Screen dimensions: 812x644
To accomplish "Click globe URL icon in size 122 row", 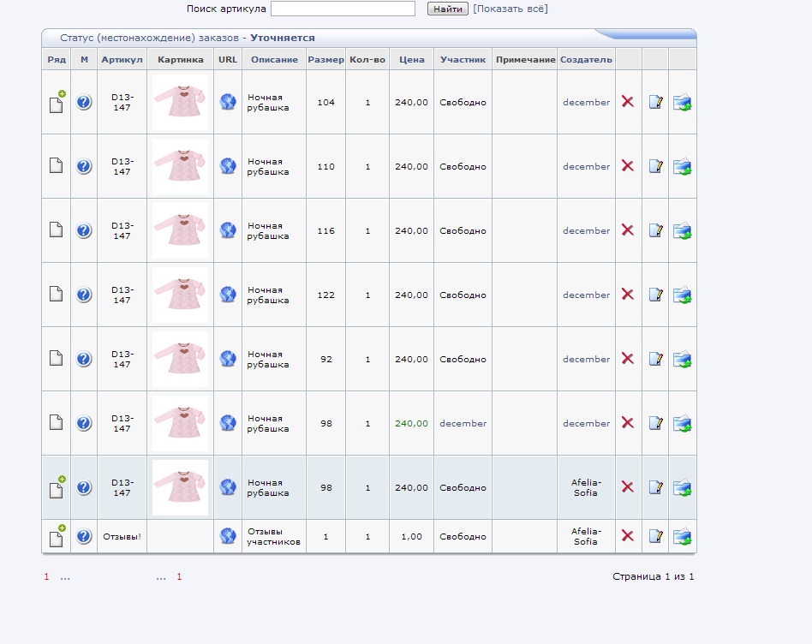I will (228, 295).
